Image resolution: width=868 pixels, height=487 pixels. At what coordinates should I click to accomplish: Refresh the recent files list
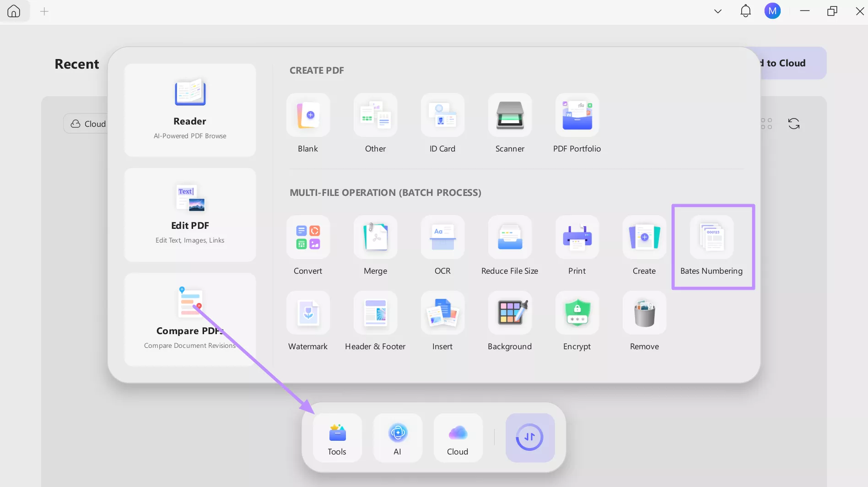pyautogui.click(x=794, y=124)
